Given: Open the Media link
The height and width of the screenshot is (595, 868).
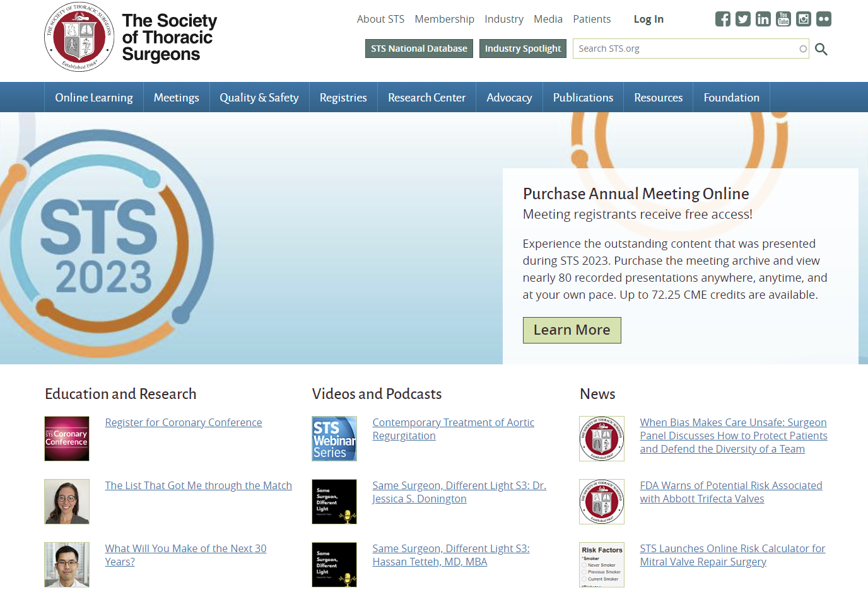Looking at the screenshot, I should click(x=548, y=19).
